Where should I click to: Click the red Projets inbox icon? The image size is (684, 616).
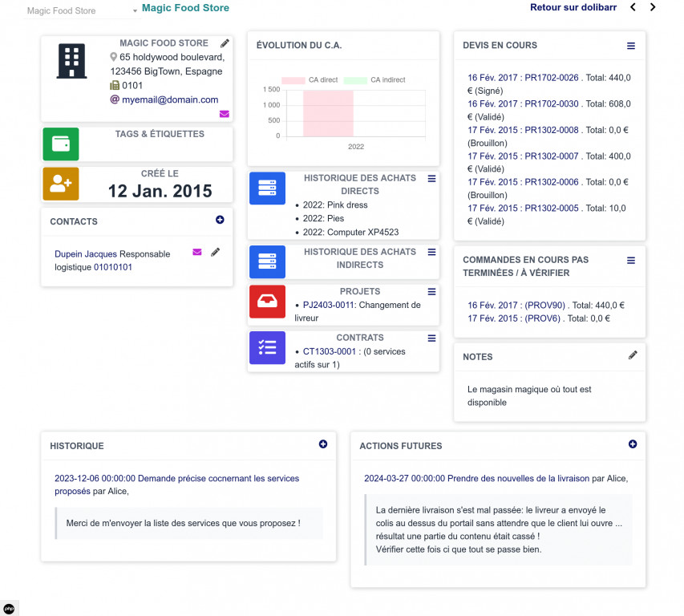point(267,302)
